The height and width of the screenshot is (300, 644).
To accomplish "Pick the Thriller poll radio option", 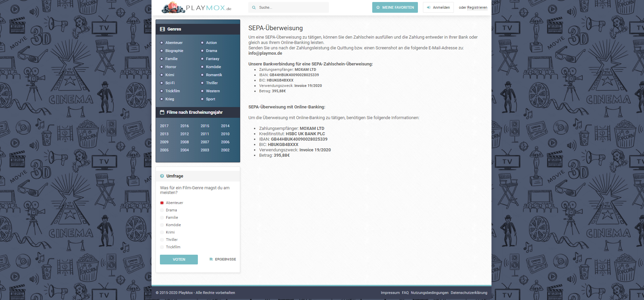I will click(162, 240).
